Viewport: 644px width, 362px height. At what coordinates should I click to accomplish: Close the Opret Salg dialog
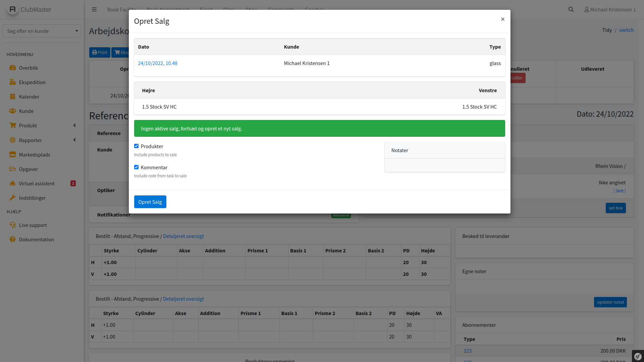click(502, 19)
